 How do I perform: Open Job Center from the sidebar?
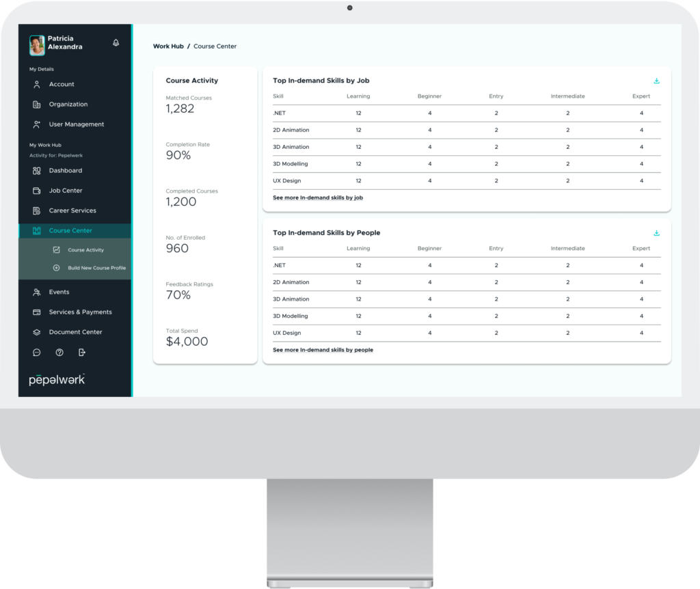click(66, 191)
